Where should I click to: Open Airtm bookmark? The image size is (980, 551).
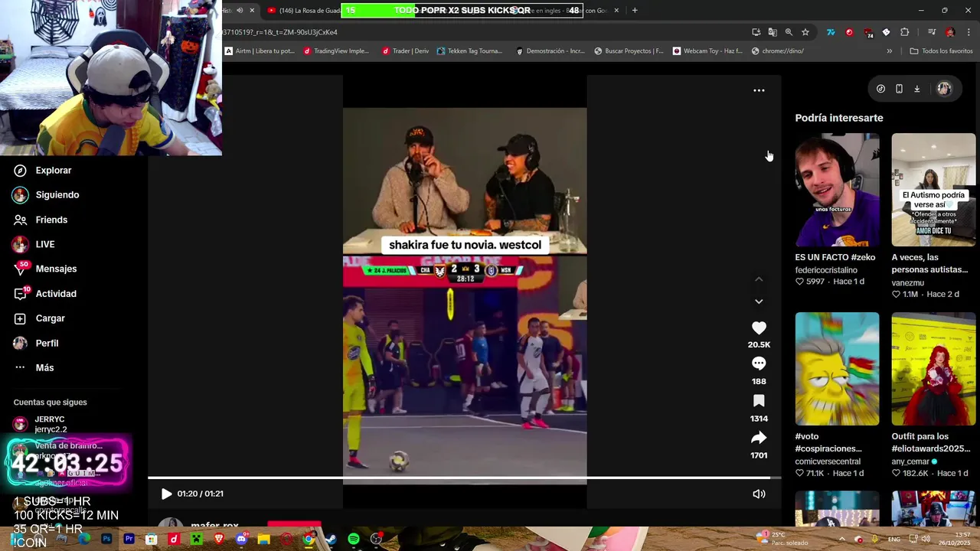click(260, 51)
